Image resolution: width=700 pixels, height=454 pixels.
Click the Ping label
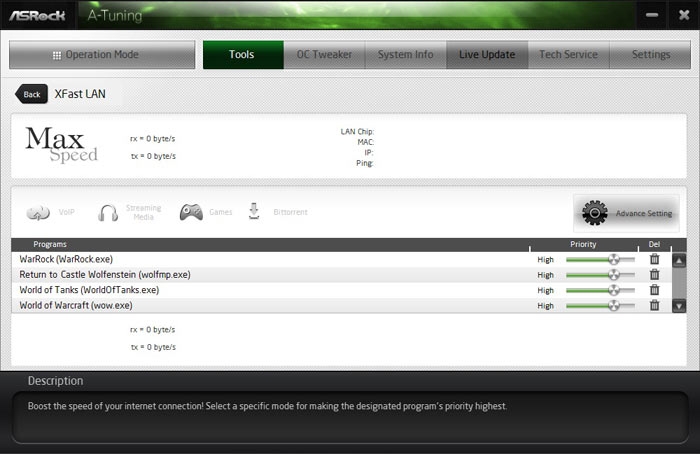(x=364, y=163)
